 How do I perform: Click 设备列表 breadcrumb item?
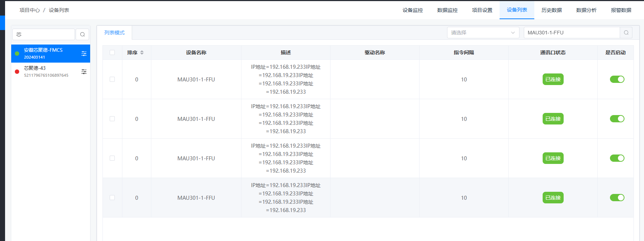(59, 10)
